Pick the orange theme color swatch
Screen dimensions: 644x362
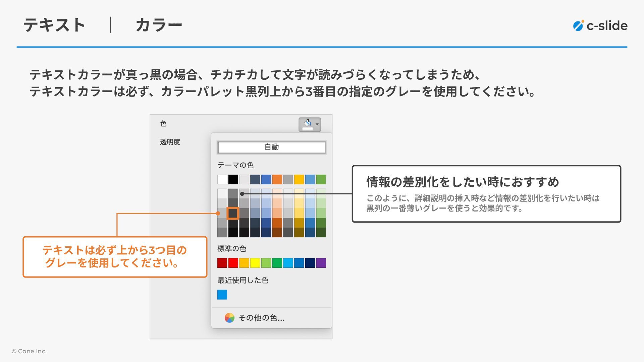(x=277, y=179)
